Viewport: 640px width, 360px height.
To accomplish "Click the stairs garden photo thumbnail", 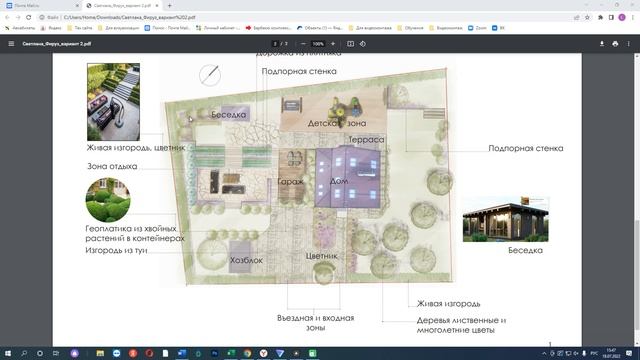I will [x=113, y=102].
